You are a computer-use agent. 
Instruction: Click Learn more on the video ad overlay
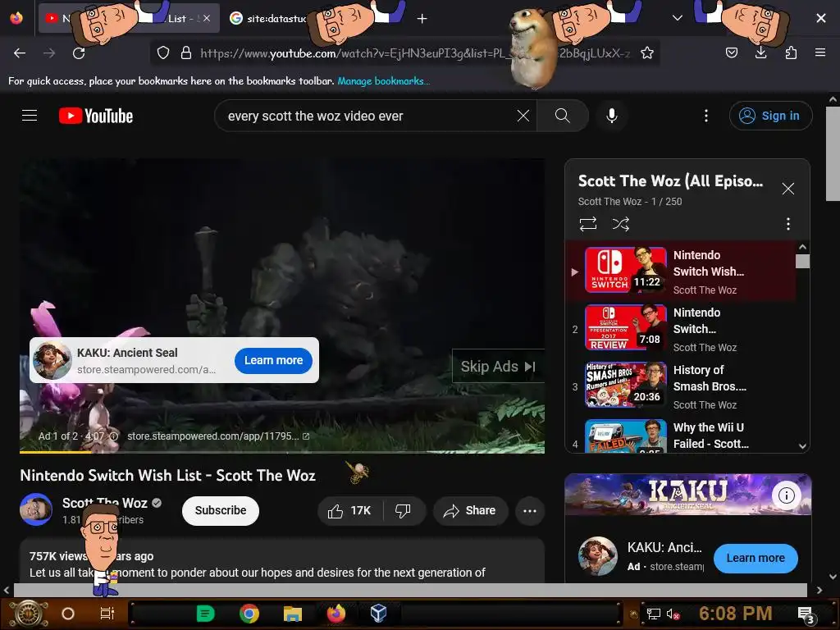[x=273, y=361]
